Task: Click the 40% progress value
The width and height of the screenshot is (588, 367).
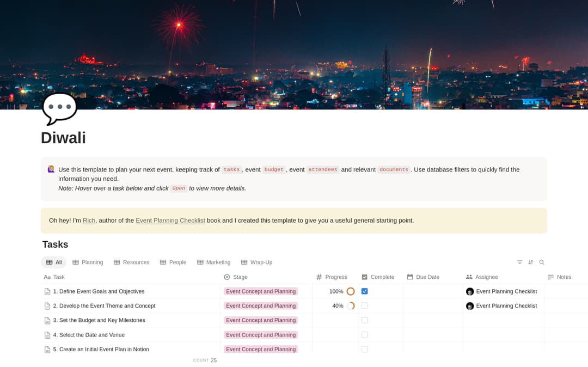Action: 338,306
